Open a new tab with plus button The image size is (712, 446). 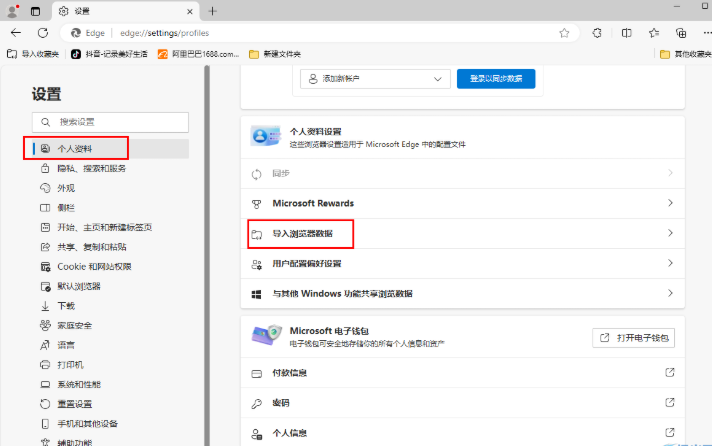click(213, 11)
